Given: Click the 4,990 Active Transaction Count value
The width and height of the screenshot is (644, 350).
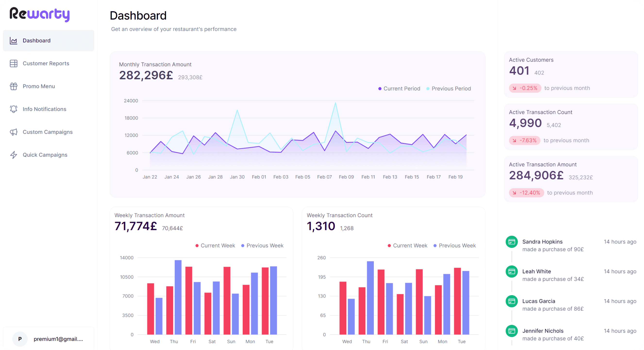Looking at the screenshot, I should pos(525,123).
